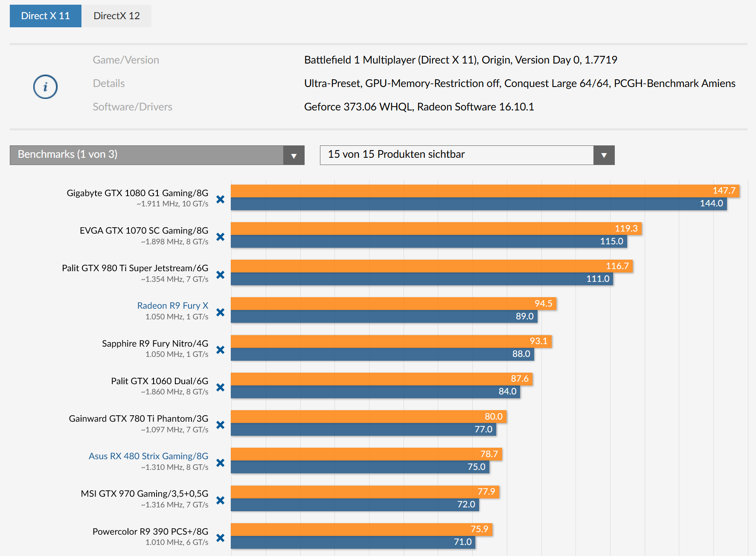The width and height of the screenshot is (756, 556).
Task: Hide Radeon R9 Fury X with X icon
Action: click(220, 312)
